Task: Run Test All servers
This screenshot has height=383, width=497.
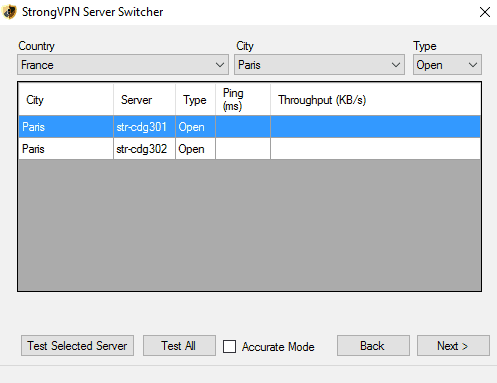Action: (179, 346)
